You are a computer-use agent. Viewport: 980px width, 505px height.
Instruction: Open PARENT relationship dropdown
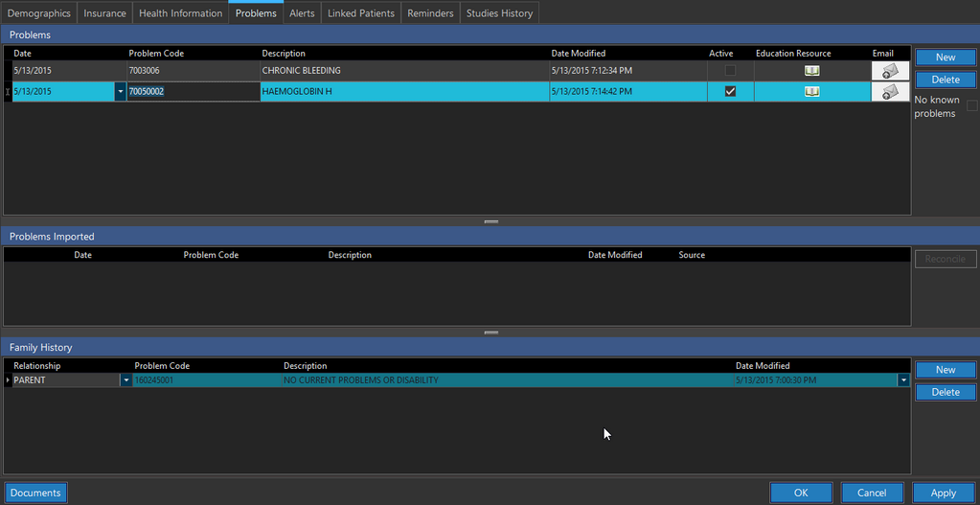[125, 380]
